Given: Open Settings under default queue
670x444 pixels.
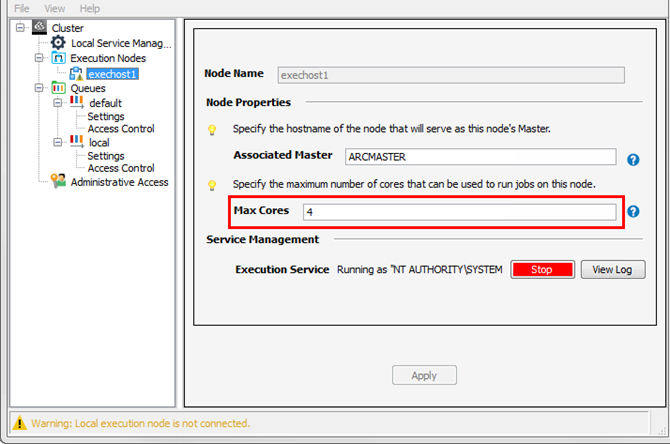Looking at the screenshot, I should point(106,116).
